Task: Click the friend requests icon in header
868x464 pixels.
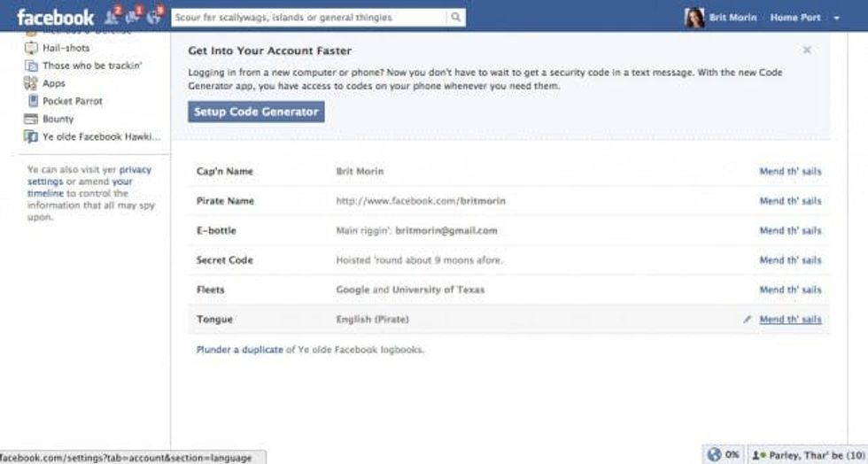Action: click(112, 17)
